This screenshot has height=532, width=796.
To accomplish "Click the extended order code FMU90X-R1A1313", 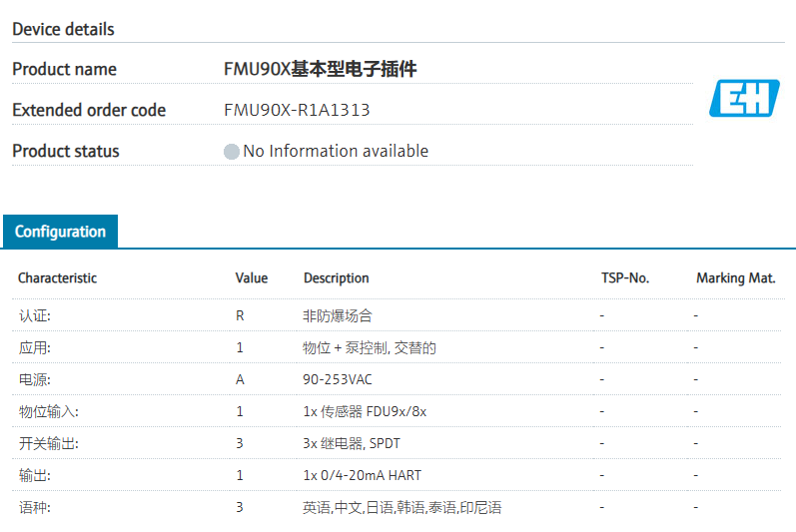I will 297,110.
